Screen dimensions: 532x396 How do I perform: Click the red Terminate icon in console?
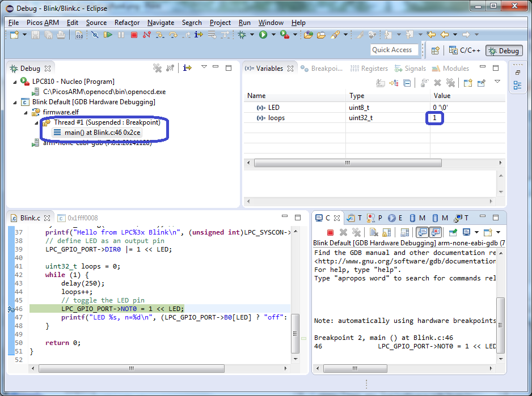[x=330, y=232]
